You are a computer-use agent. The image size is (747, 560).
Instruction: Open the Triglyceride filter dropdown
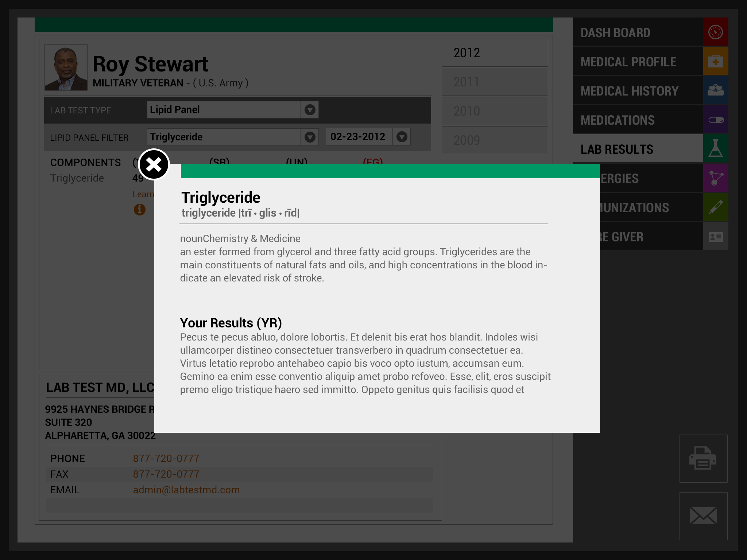(x=310, y=137)
